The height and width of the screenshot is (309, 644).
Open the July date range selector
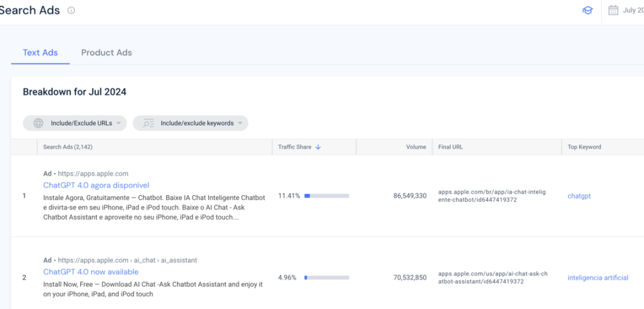626,10
